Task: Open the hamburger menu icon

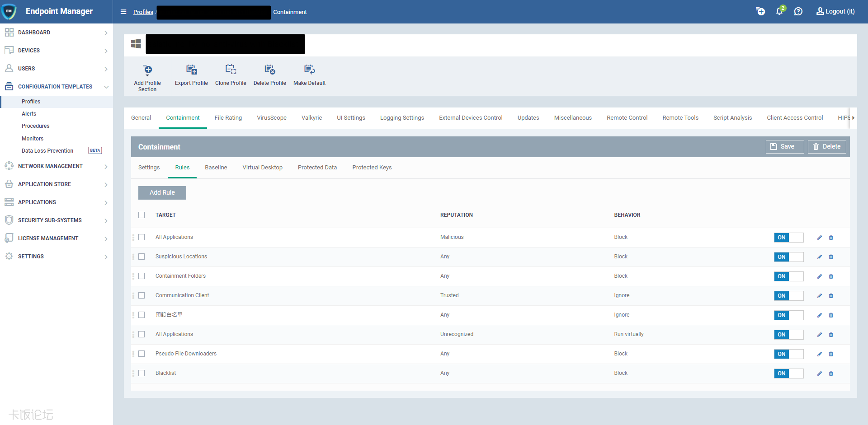Action: point(123,12)
